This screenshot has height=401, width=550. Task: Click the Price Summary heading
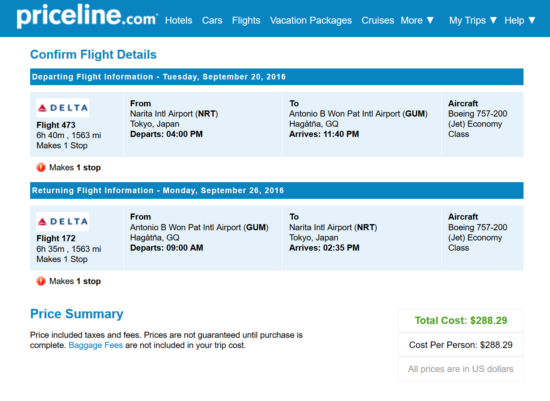coord(76,314)
